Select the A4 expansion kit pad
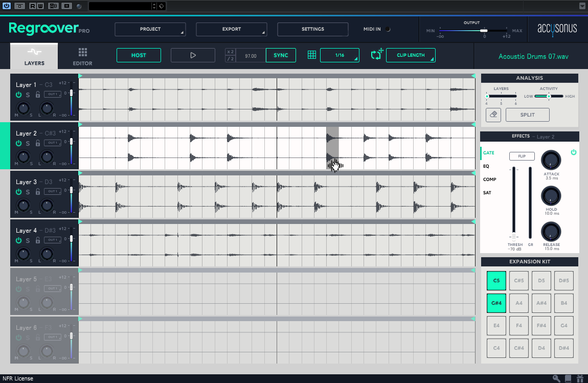This screenshot has width=588, height=383. click(x=518, y=303)
